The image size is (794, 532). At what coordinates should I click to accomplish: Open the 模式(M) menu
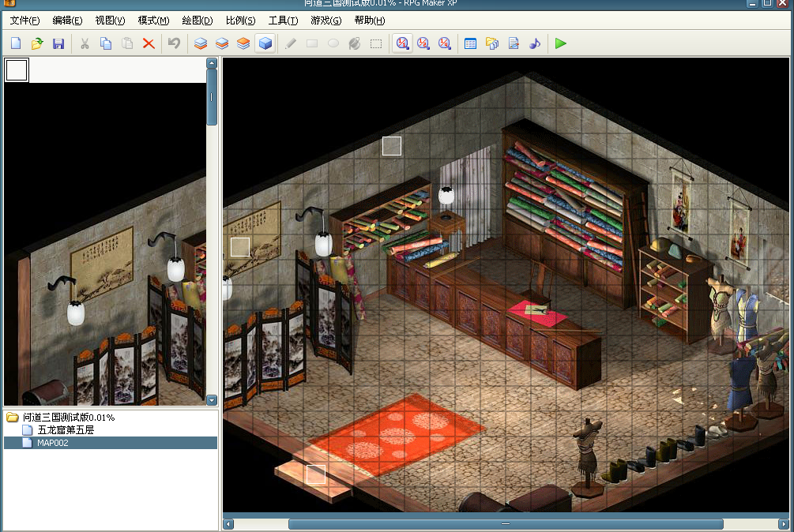pyautogui.click(x=153, y=21)
